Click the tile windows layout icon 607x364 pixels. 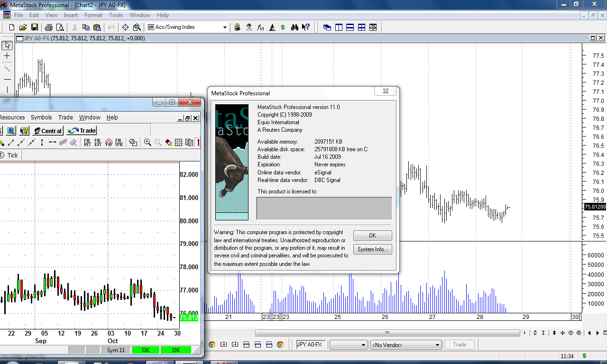(x=361, y=27)
